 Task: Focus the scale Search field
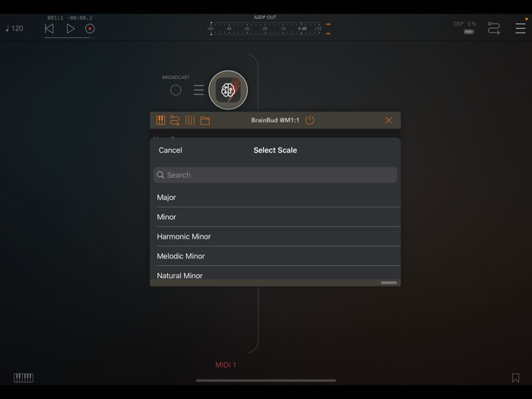pyautogui.click(x=275, y=175)
